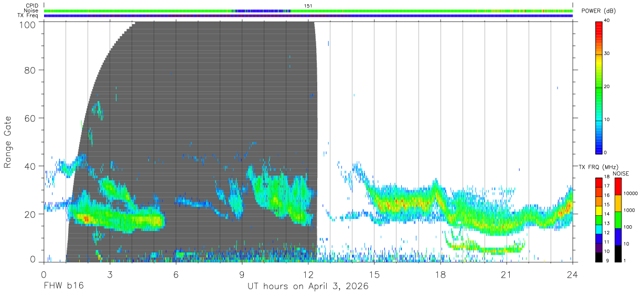Click the 0 label on the power scale
644x297 pixels.
[606, 152]
